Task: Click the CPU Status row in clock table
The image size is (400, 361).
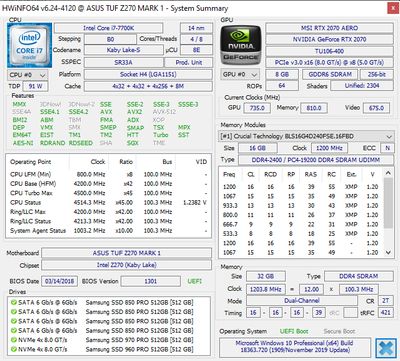Action: pyautogui.click(x=108, y=202)
